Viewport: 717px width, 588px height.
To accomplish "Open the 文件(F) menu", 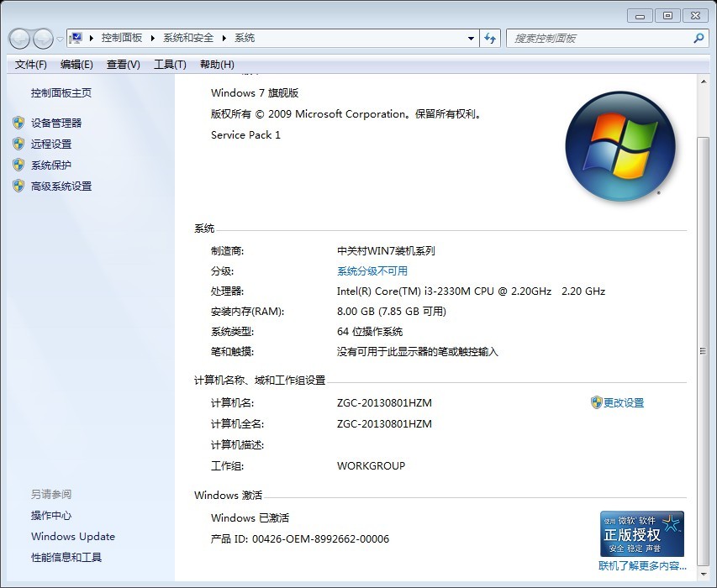I will pos(30,65).
